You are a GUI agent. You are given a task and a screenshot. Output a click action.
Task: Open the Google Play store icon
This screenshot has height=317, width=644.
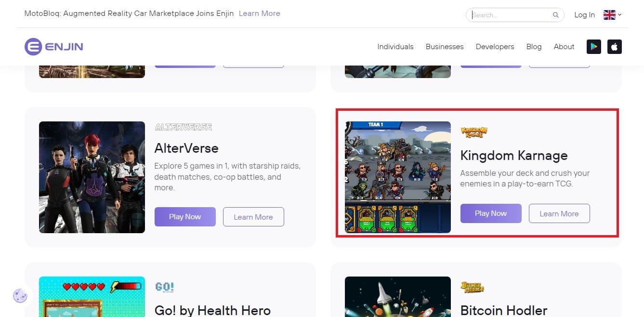(593, 47)
